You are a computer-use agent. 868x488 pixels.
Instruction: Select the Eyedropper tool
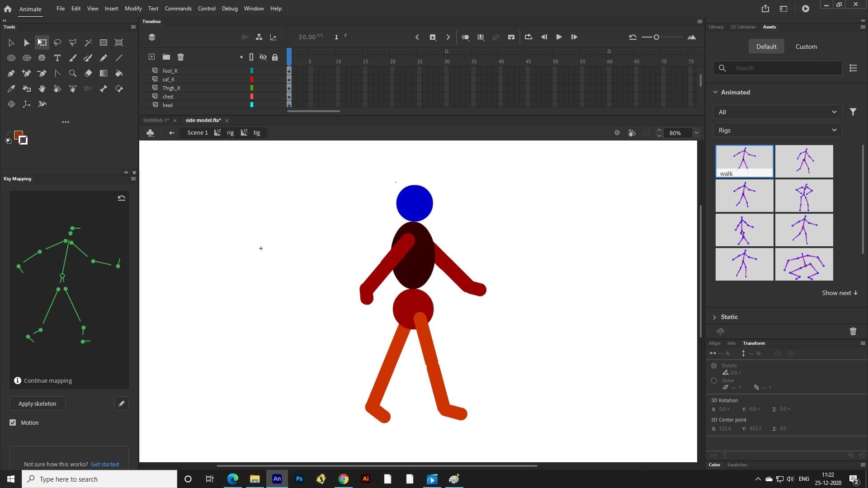pos(11,89)
